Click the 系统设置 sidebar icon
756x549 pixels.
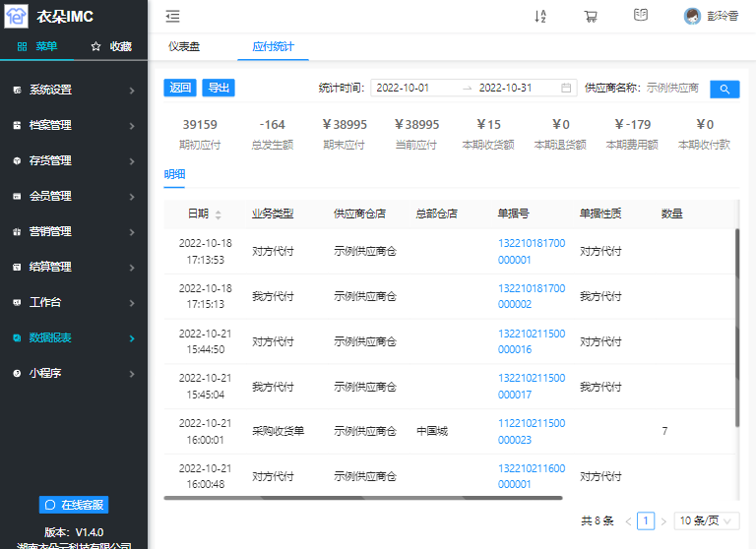coord(17,90)
